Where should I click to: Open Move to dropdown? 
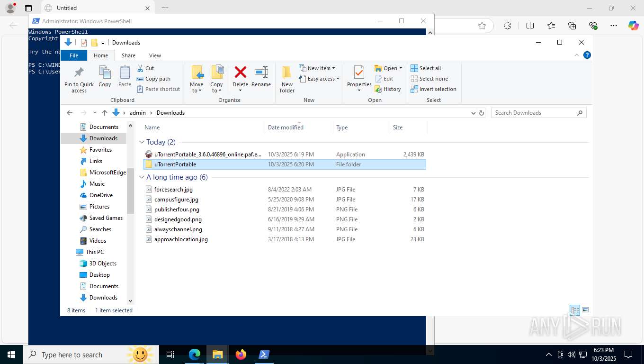point(197,88)
